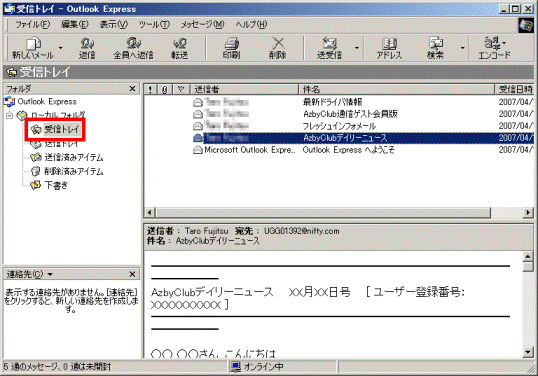Open the メッセージ(M) menu
Screen dimensions: 538x376
(x=202, y=24)
